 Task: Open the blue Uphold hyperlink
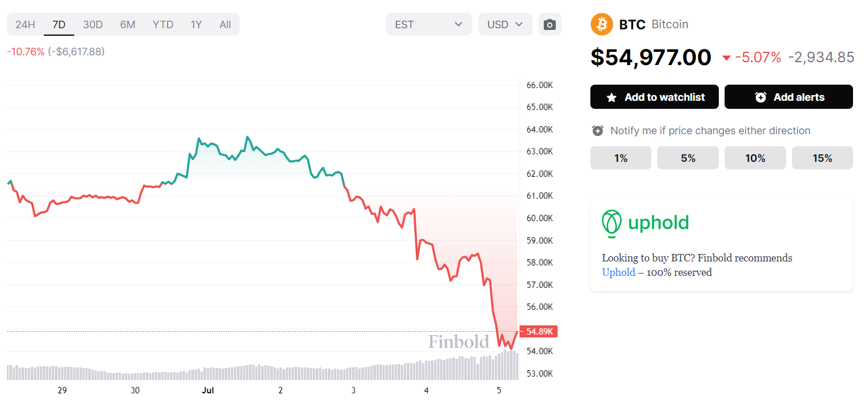(x=619, y=272)
